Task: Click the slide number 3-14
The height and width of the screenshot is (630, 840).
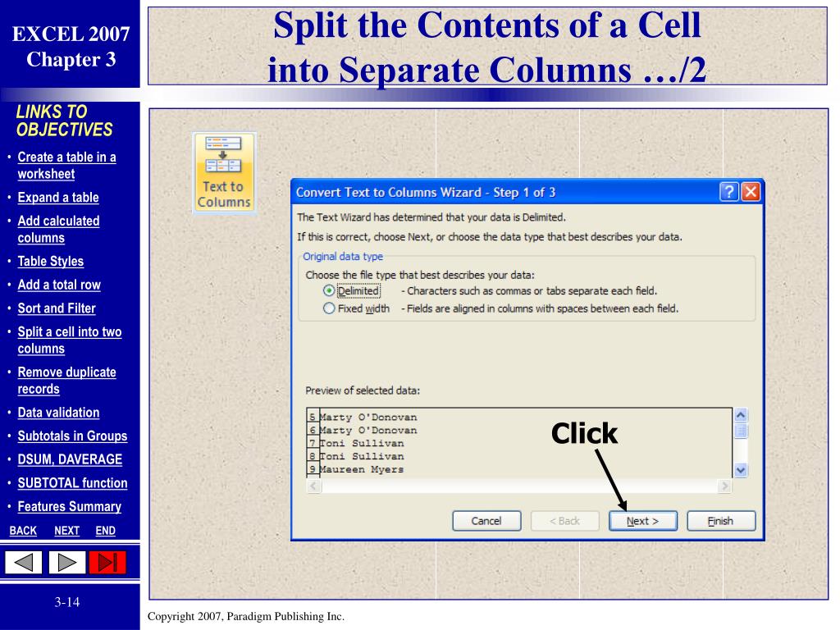Action: pyautogui.click(x=67, y=602)
